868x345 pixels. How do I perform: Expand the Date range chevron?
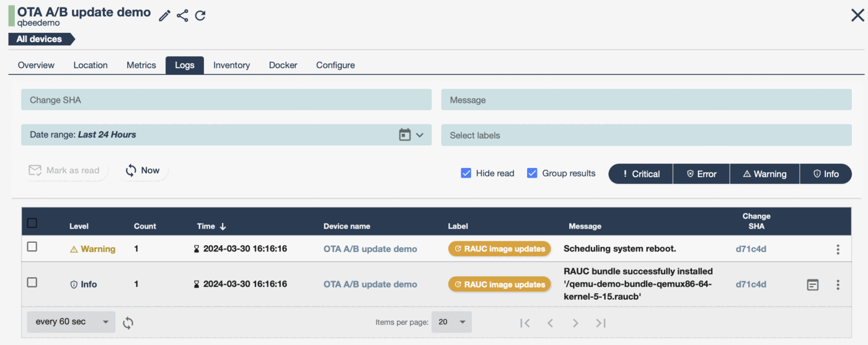420,134
